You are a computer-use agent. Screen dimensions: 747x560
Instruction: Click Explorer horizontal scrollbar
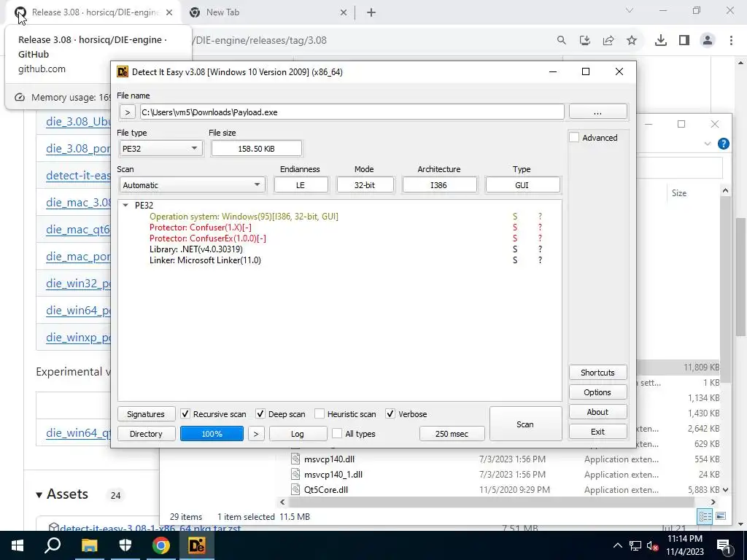(x=491, y=502)
